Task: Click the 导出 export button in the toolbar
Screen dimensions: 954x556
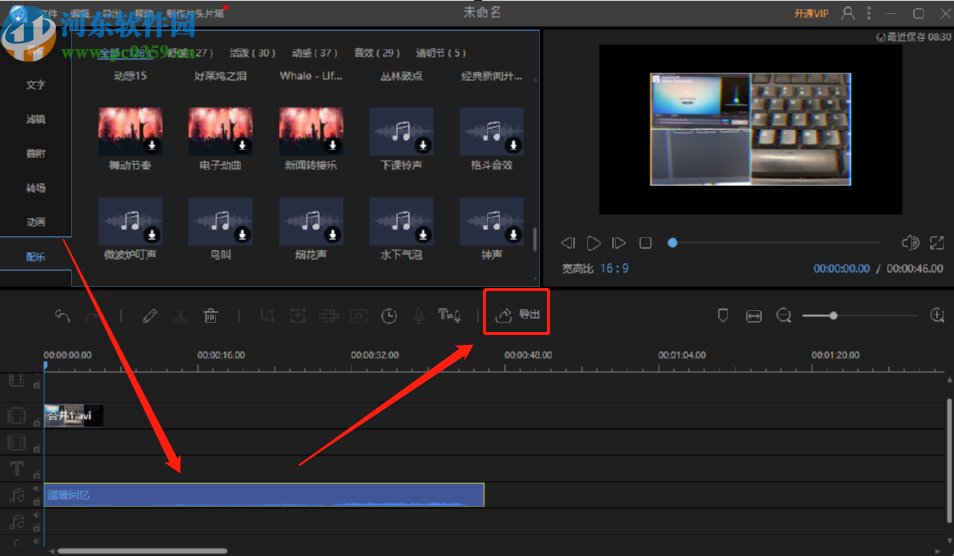Action: pos(517,314)
